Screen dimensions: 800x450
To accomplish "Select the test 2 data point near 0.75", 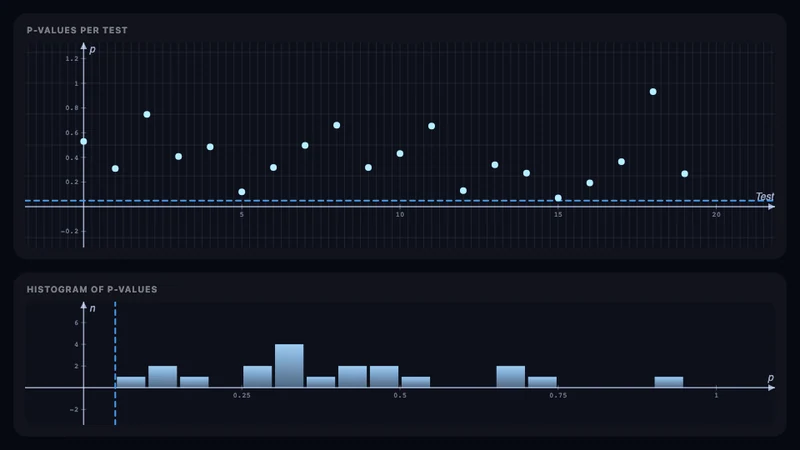I will [x=147, y=114].
